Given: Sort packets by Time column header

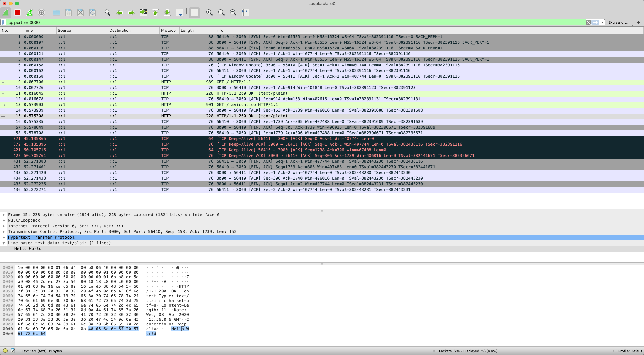Looking at the screenshot, I should (39, 30).
